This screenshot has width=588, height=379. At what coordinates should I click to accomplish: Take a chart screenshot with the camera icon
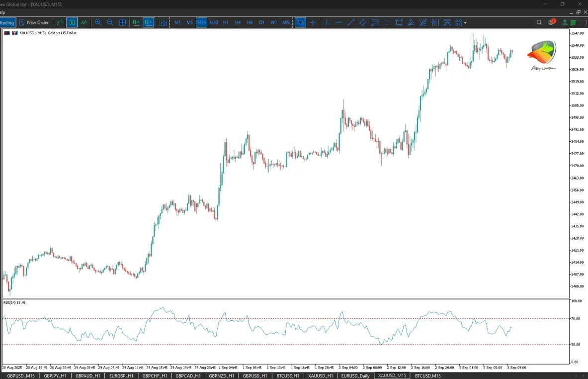coord(163,22)
